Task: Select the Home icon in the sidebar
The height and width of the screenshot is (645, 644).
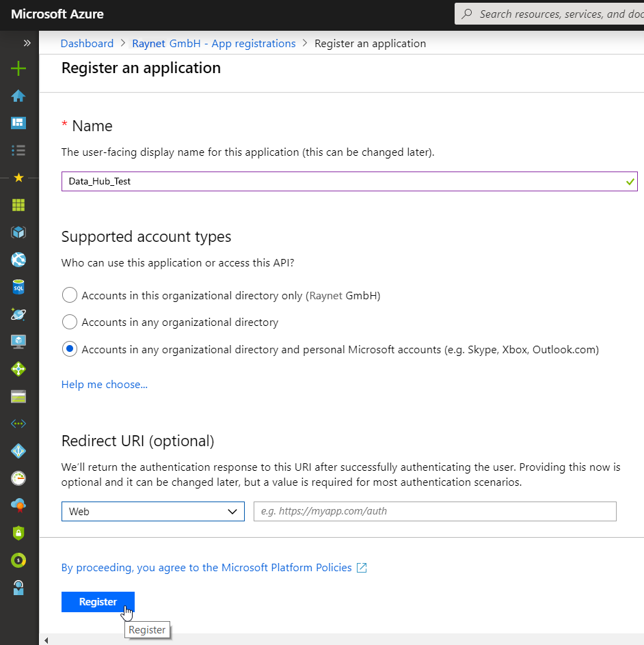Action: tap(18, 96)
